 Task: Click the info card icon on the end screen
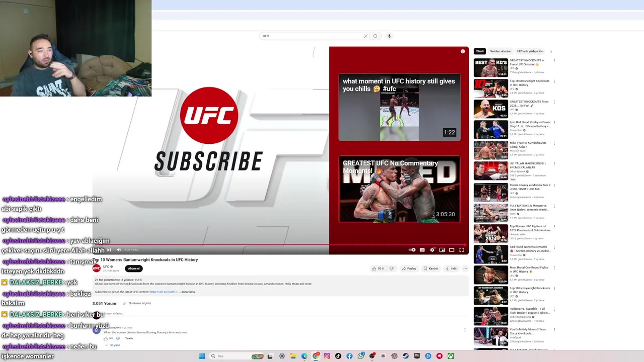coord(463,51)
